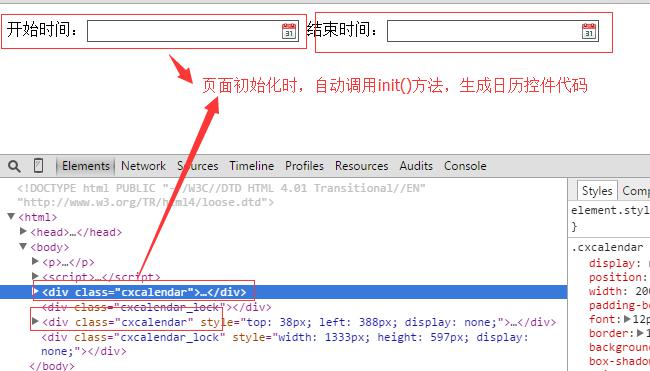Switch to the Profiles tab
This screenshot has height=371, width=650.
coord(304,166)
